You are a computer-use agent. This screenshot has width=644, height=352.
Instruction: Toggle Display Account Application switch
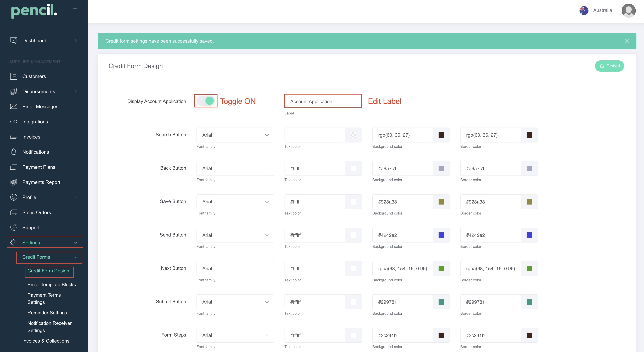point(206,101)
